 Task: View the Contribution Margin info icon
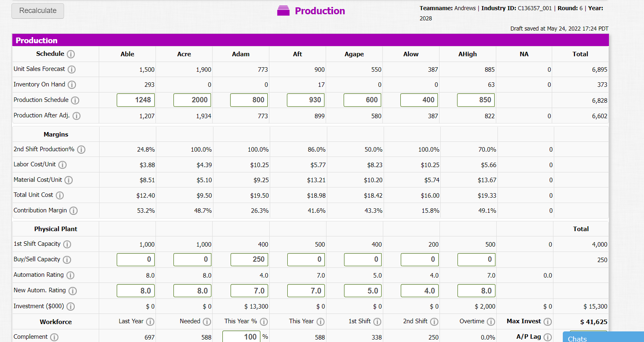tap(73, 211)
